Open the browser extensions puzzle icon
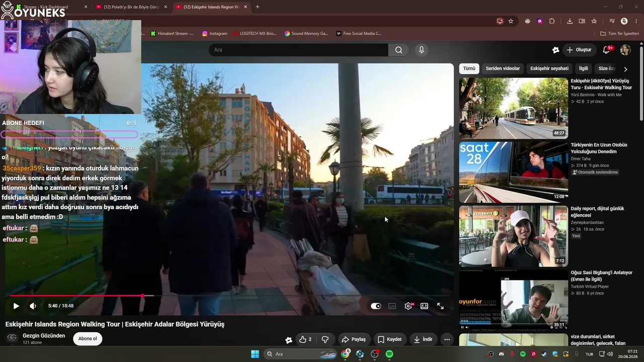 552,21
